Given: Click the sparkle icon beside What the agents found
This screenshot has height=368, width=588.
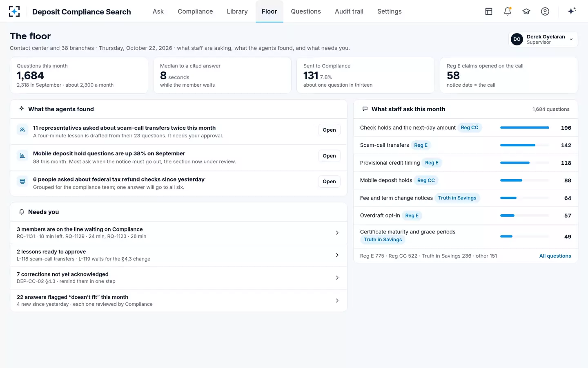Looking at the screenshot, I should 22,109.
